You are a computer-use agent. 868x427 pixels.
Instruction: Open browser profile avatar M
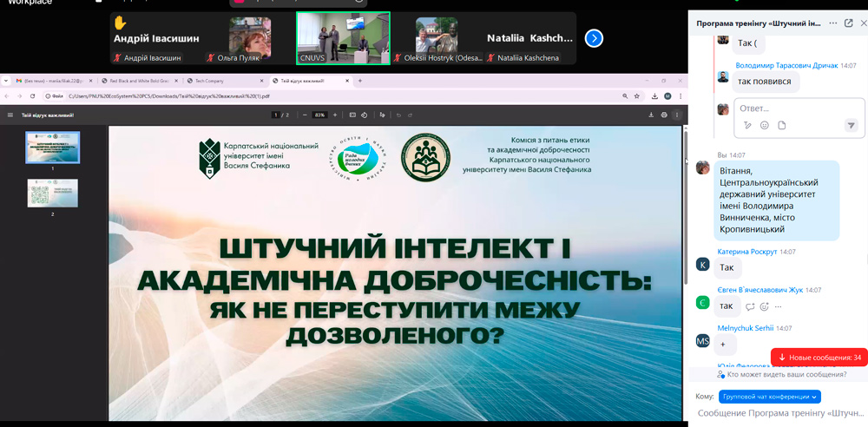(667, 95)
